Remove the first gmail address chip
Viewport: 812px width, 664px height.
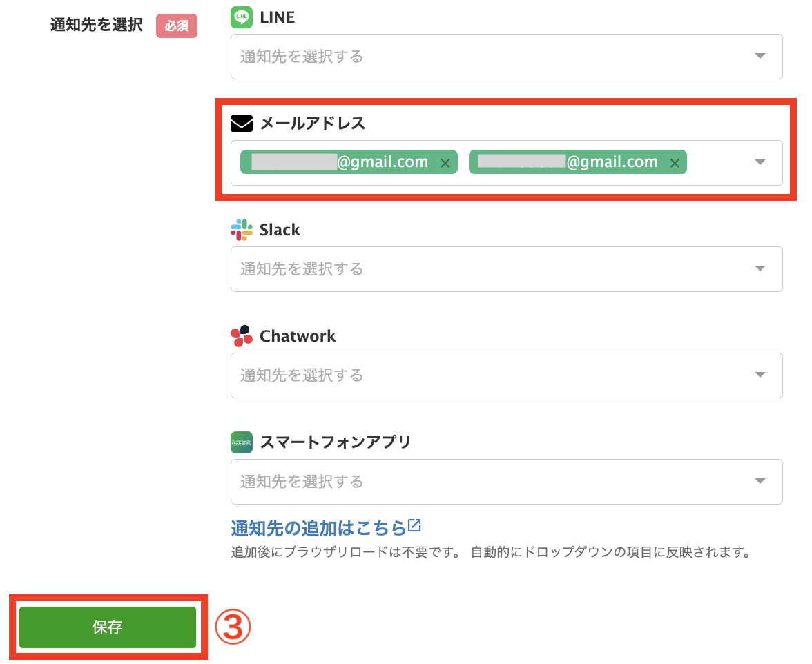click(446, 162)
